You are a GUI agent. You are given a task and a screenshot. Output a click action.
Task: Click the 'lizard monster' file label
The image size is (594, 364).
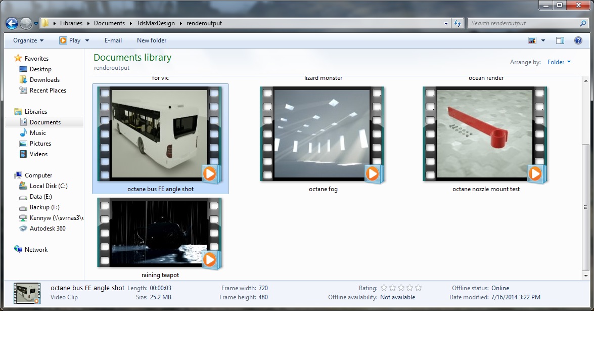pyautogui.click(x=323, y=78)
